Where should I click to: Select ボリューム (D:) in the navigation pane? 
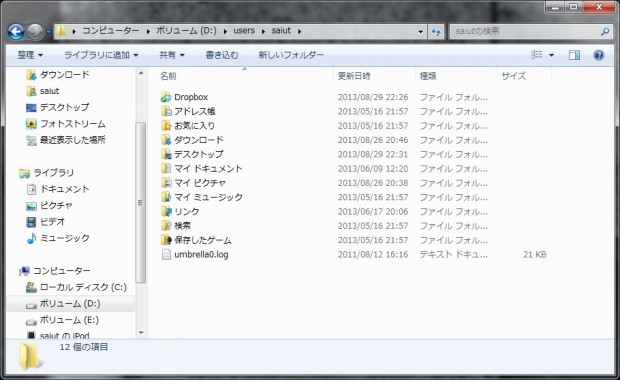[70, 304]
